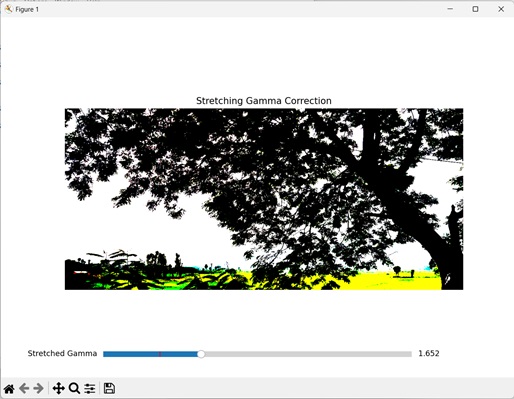This screenshot has height=399, width=514.
Task: Select the Zoom to rectangle magnifier
Action: tap(74, 389)
